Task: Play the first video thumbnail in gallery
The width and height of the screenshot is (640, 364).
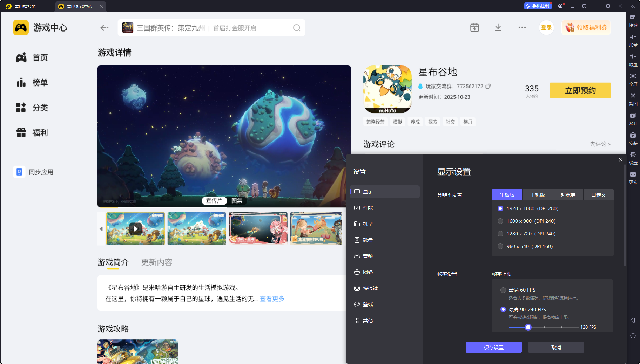Action: [136, 229]
